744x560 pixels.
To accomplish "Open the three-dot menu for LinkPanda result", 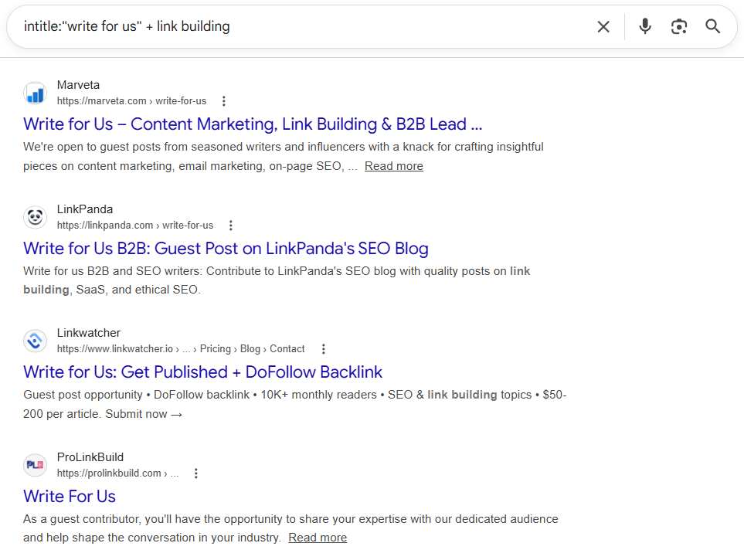I will click(231, 225).
